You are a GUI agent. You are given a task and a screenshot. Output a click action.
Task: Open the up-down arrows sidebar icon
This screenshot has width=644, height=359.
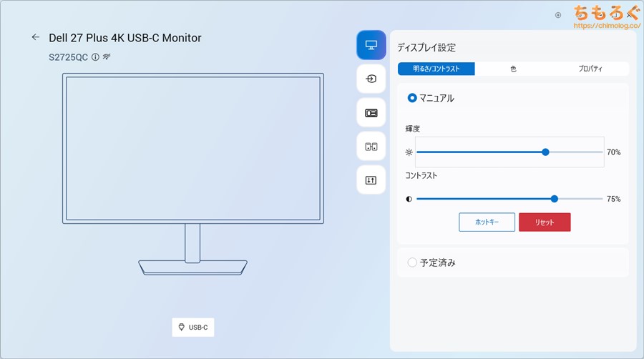pos(371,180)
